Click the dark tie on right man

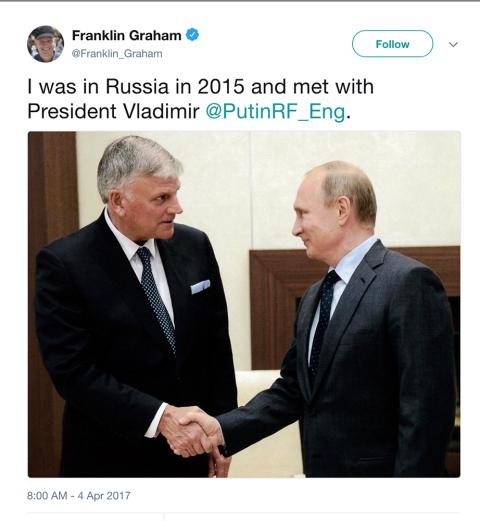pyautogui.click(x=322, y=320)
